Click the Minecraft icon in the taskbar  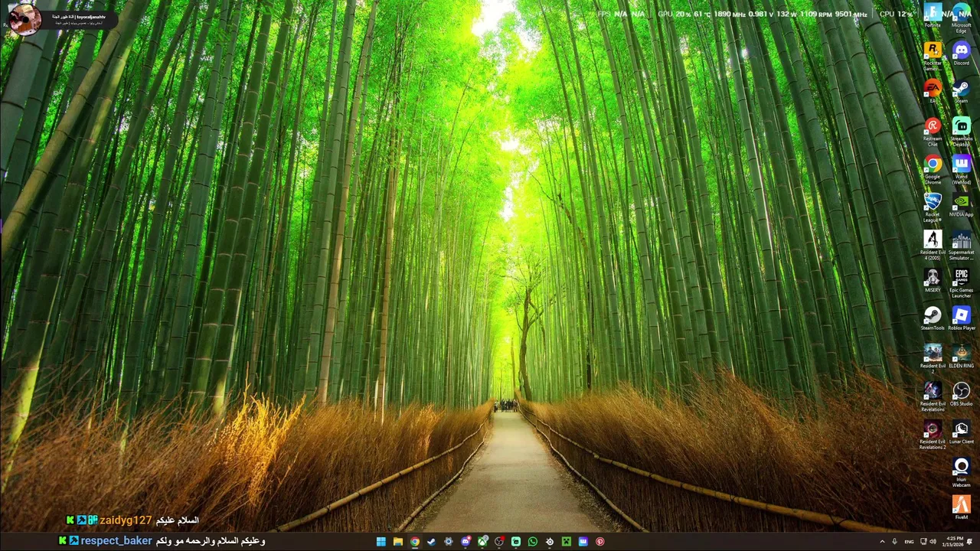[x=567, y=542]
